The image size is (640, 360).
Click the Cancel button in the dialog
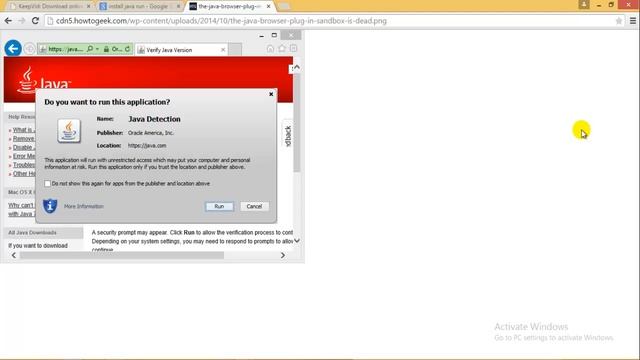[x=254, y=206]
